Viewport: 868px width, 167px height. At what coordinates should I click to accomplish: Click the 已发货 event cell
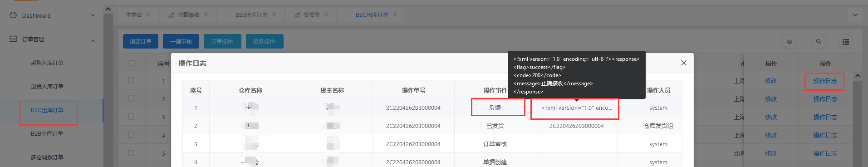tap(495, 126)
